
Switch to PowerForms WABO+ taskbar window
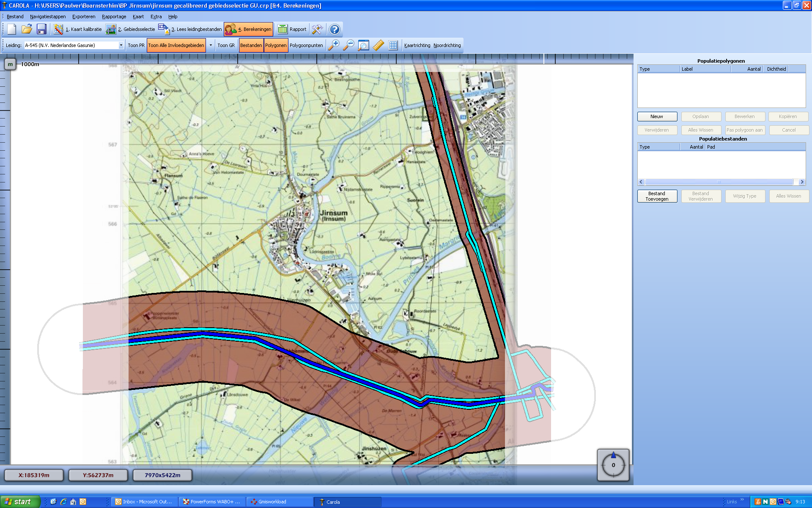(x=212, y=502)
